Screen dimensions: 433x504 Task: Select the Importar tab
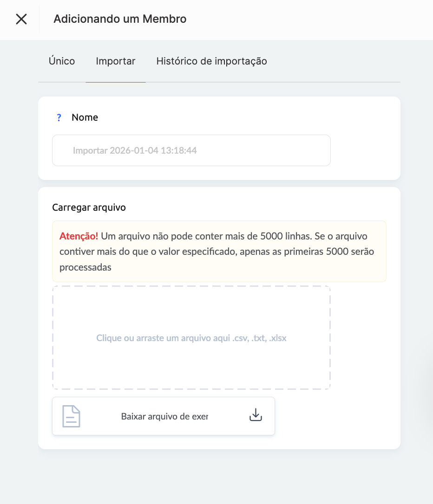pos(116,61)
